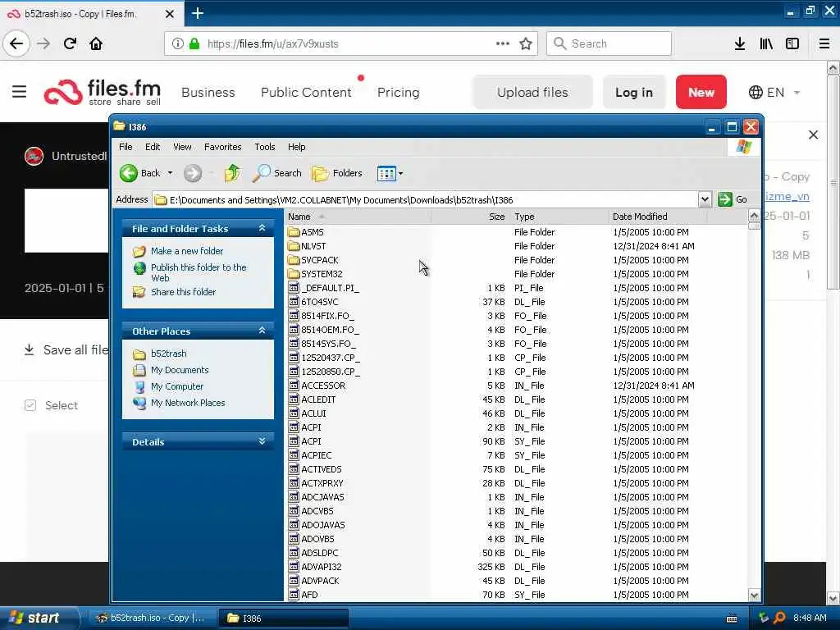Open b52trash link in Other Places
The image size is (840, 630).
click(x=169, y=354)
